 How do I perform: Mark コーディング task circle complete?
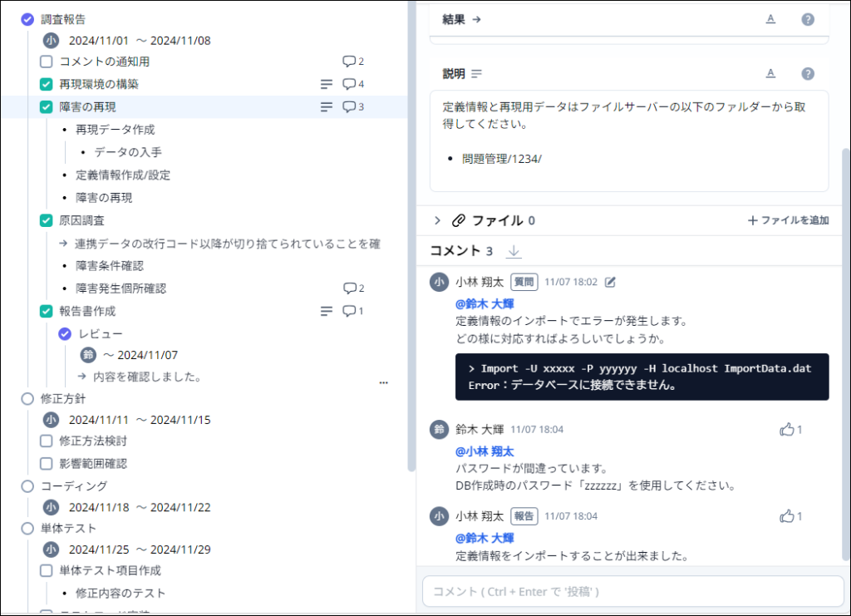tap(27, 485)
